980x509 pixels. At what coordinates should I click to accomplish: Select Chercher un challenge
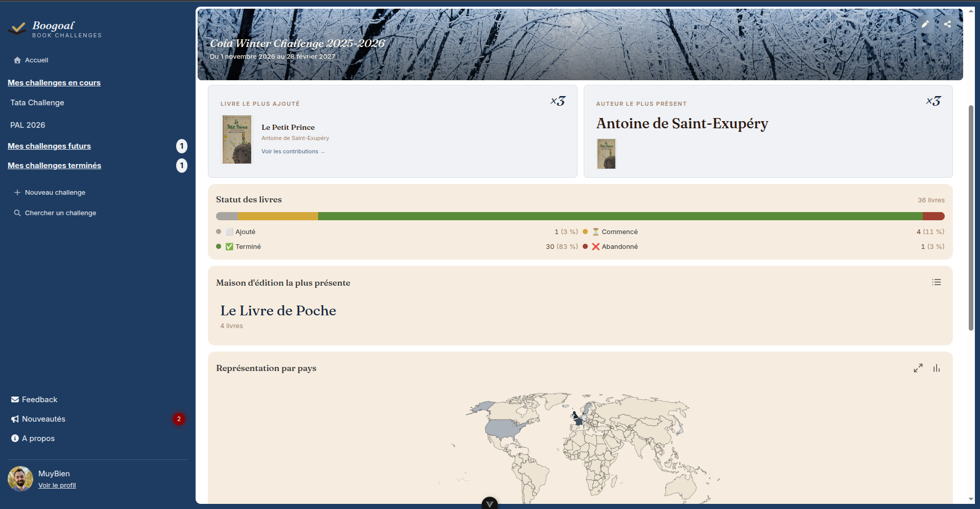coord(60,213)
